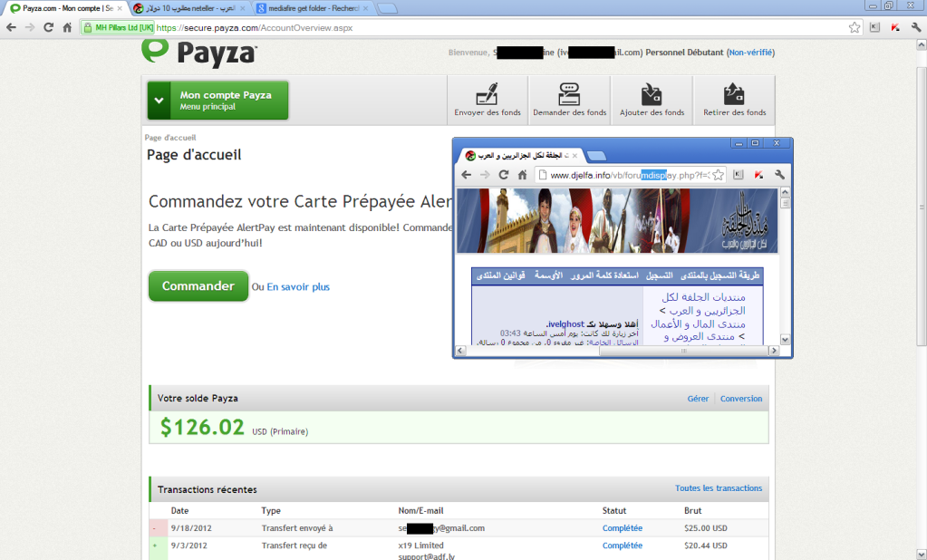View Toutes les transactions

click(719, 488)
